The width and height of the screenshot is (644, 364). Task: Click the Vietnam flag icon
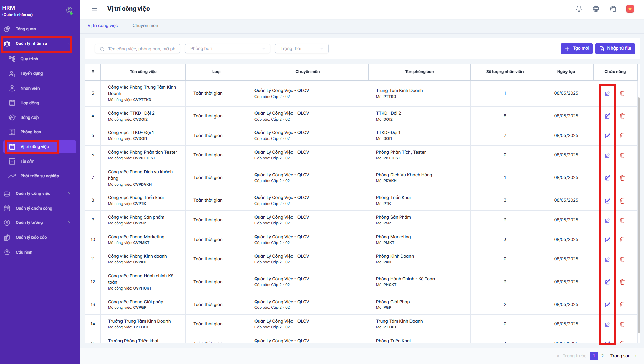[630, 9]
